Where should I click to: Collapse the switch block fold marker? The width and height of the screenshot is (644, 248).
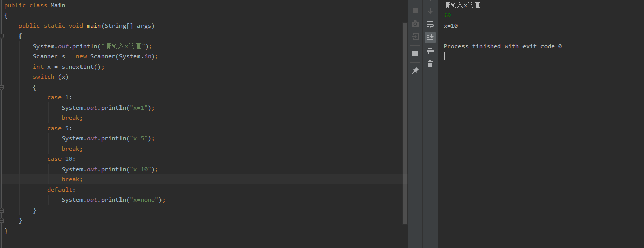tap(2, 87)
